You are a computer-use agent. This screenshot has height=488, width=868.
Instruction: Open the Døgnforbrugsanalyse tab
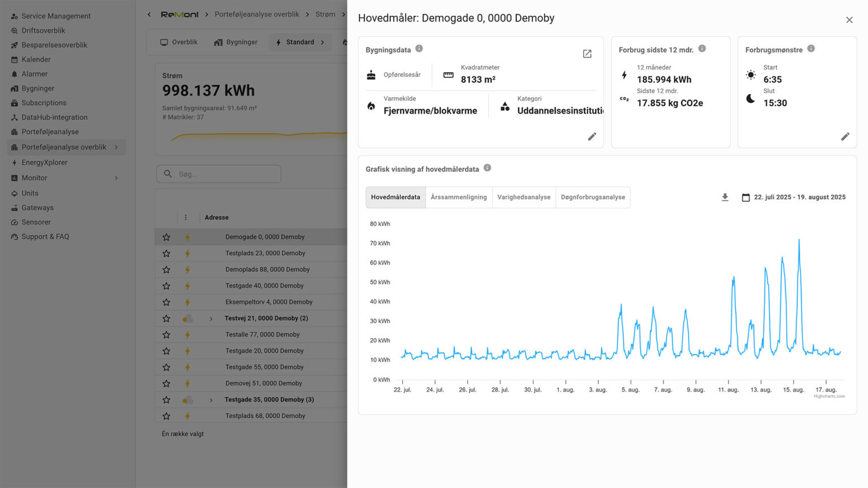coord(593,197)
